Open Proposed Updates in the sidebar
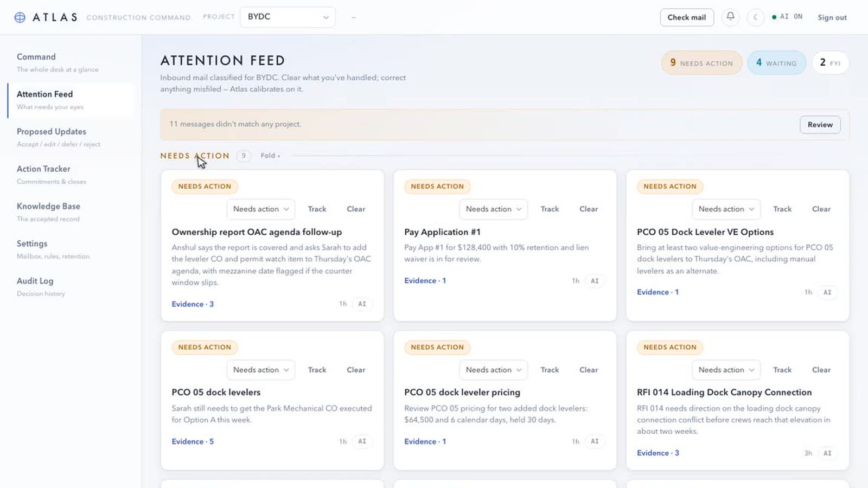The image size is (868, 488). click(x=71, y=137)
